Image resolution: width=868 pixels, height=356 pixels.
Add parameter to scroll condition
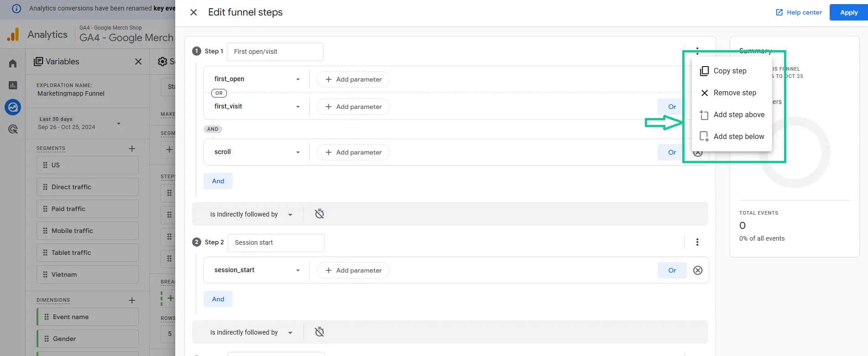[x=353, y=152]
